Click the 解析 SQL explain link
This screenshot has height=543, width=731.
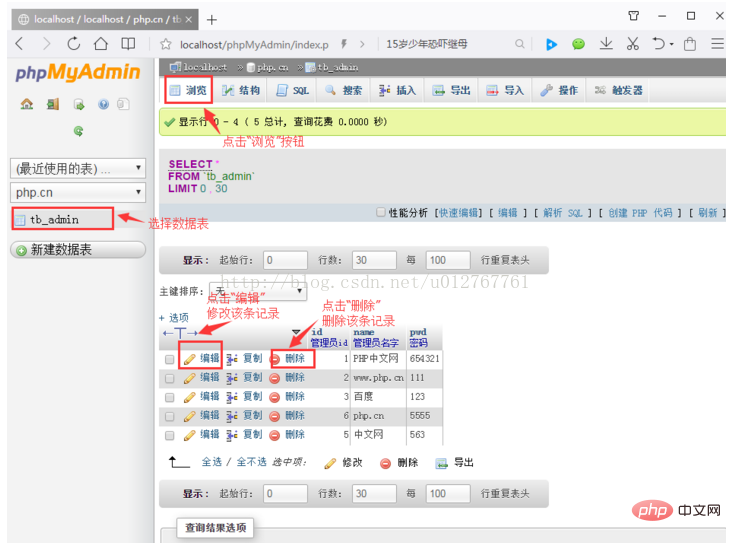563,213
